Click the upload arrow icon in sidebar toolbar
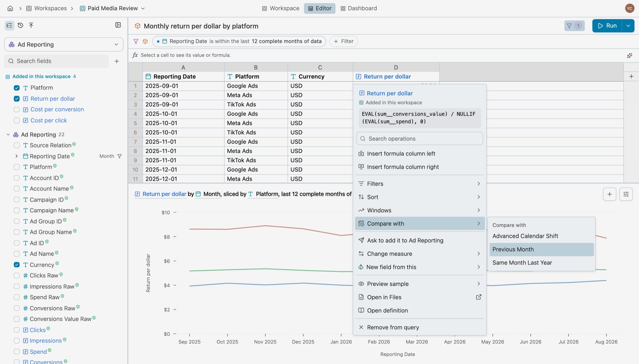Viewport: 639px width, 364px height. [31, 25]
